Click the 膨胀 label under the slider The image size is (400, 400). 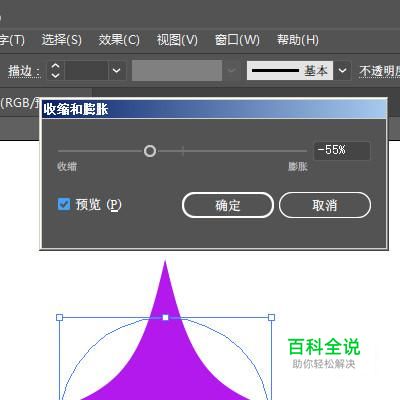click(x=298, y=166)
